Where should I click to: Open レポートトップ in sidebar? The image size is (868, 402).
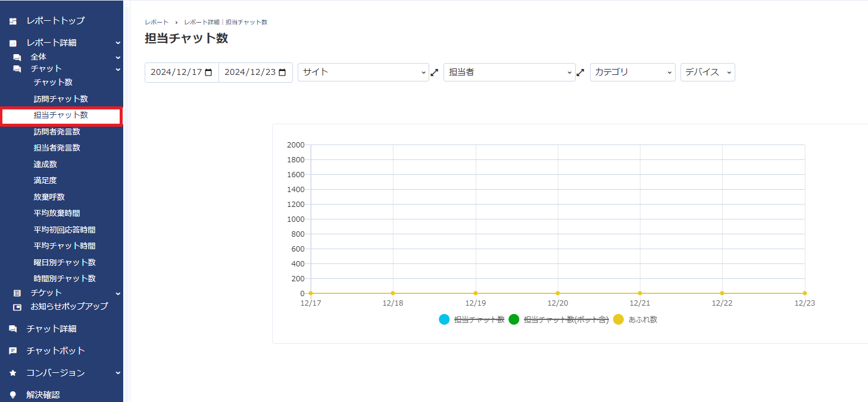click(55, 21)
